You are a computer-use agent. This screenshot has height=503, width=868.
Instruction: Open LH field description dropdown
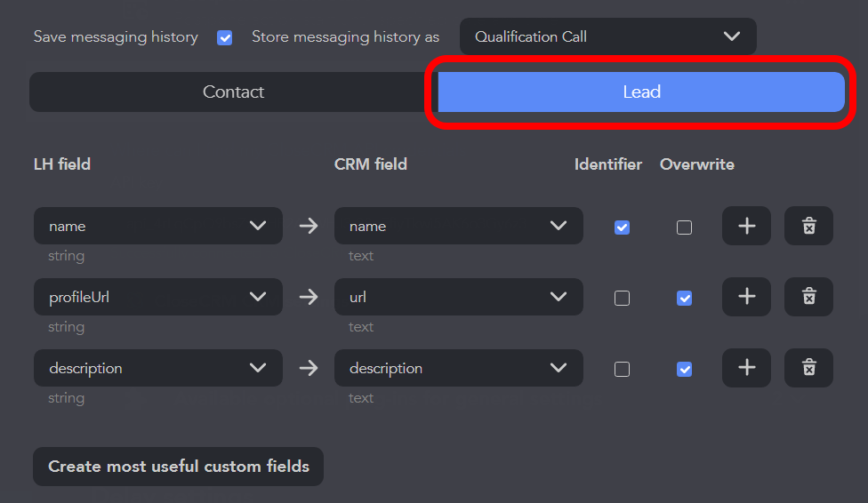tap(158, 368)
